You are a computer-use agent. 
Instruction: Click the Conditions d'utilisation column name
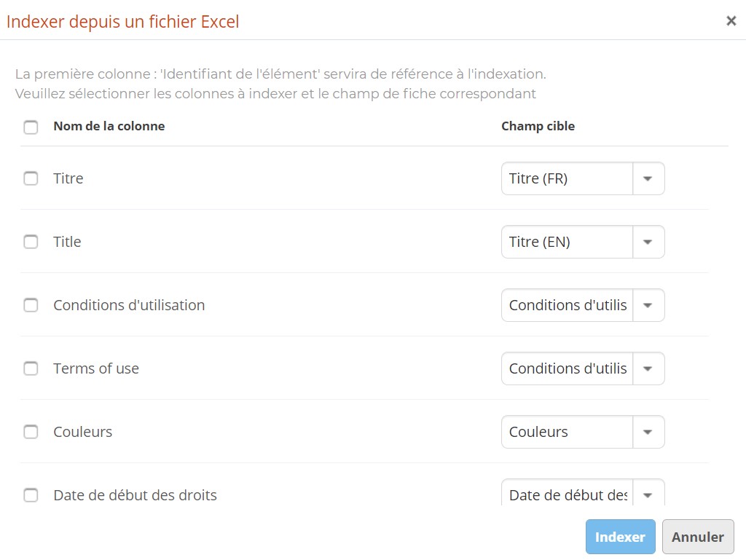pos(129,304)
